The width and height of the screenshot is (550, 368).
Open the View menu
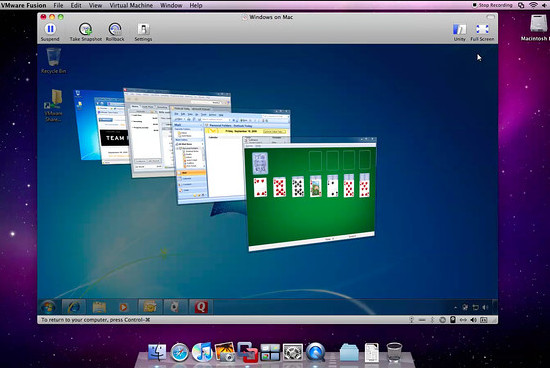tap(95, 5)
